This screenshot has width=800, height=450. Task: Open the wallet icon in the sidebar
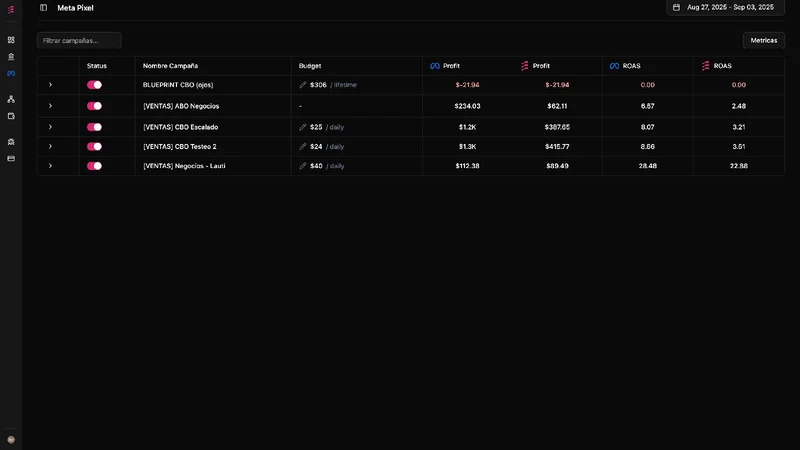pyautogui.click(x=11, y=116)
